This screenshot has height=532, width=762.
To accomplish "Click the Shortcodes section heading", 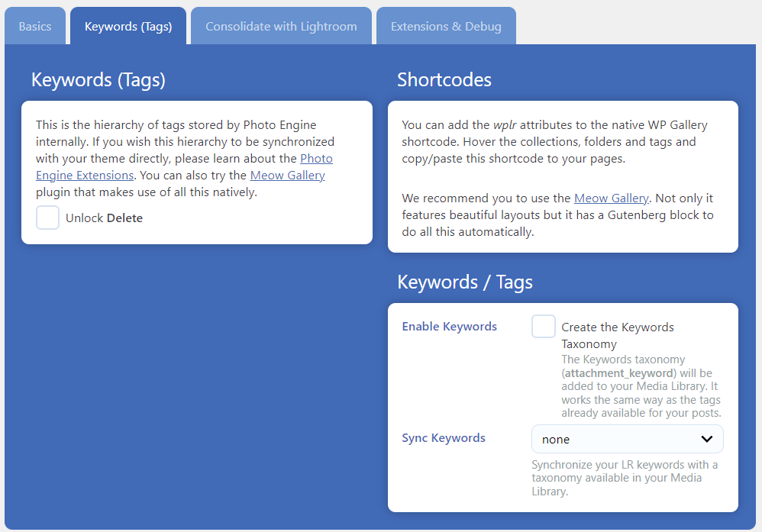I will point(444,79).
